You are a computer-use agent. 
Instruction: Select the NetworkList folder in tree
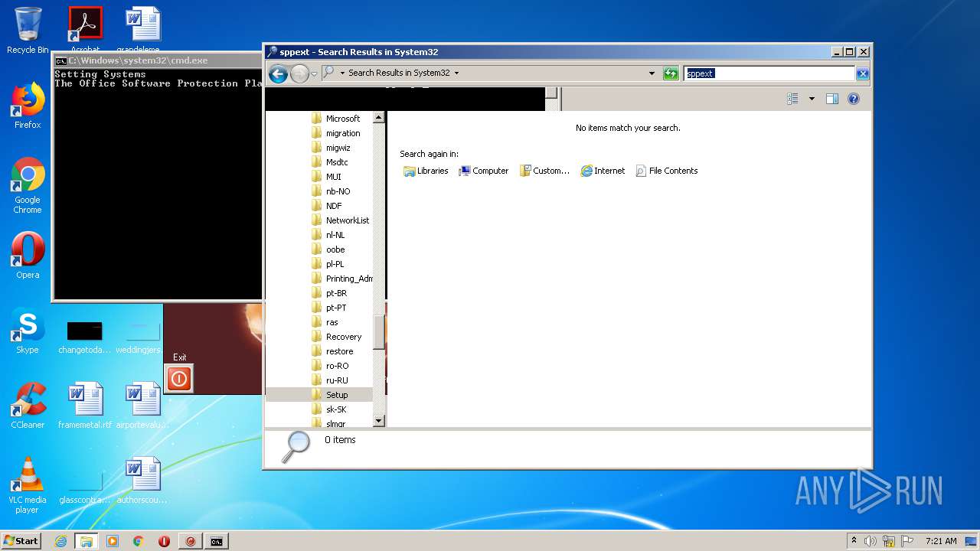pos(341,220)
